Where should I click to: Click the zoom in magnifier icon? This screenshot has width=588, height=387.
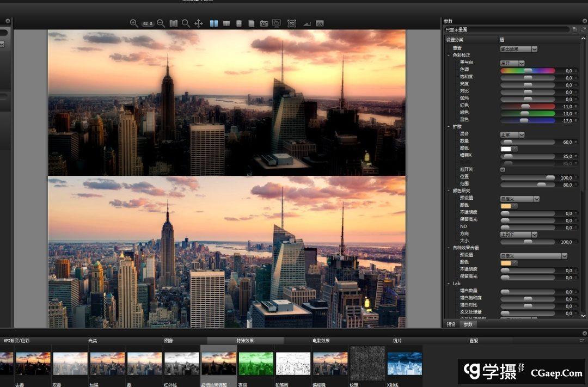[134, 23]
